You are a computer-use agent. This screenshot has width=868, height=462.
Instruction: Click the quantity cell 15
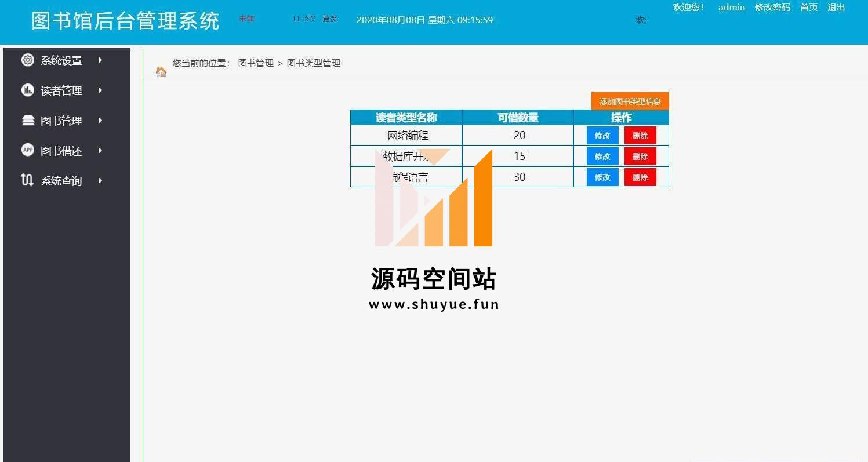(518, 157)
